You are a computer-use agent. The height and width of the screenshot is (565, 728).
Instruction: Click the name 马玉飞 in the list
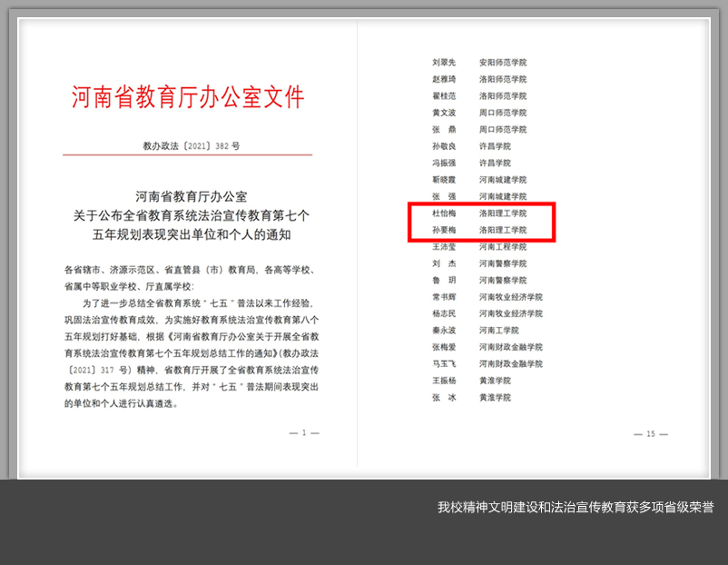pyautogui.click(x=444, y=363)
